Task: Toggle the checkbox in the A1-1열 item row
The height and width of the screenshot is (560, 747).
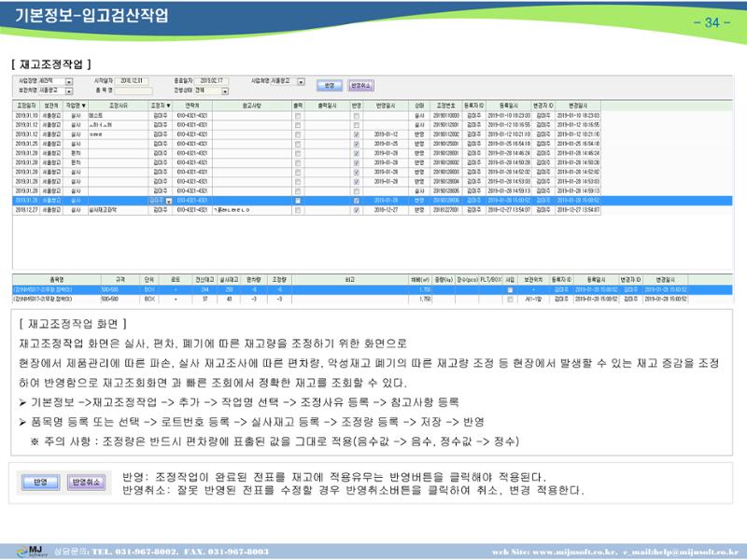Action: (510, 300)
